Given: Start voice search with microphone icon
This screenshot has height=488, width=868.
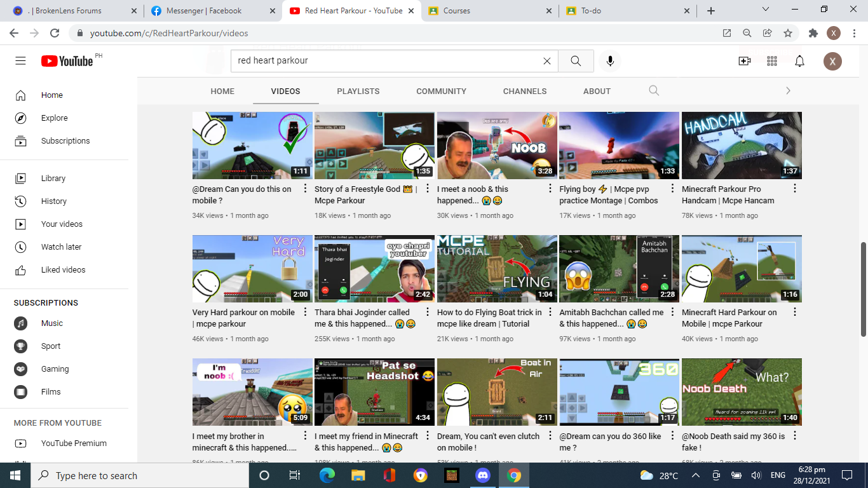Looking at the screenshot, I should [x=610, y=61].
